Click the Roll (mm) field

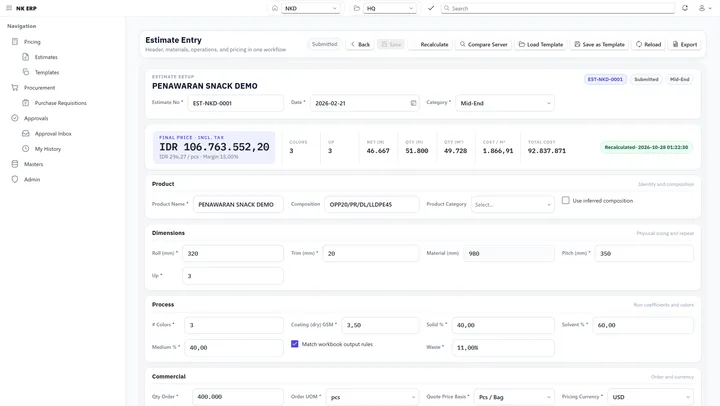(233, 254)
